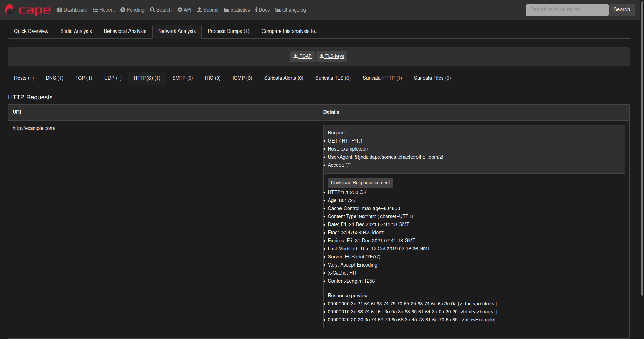
Task: Click the 00000000 hex preview row
Action: [412, 304]
